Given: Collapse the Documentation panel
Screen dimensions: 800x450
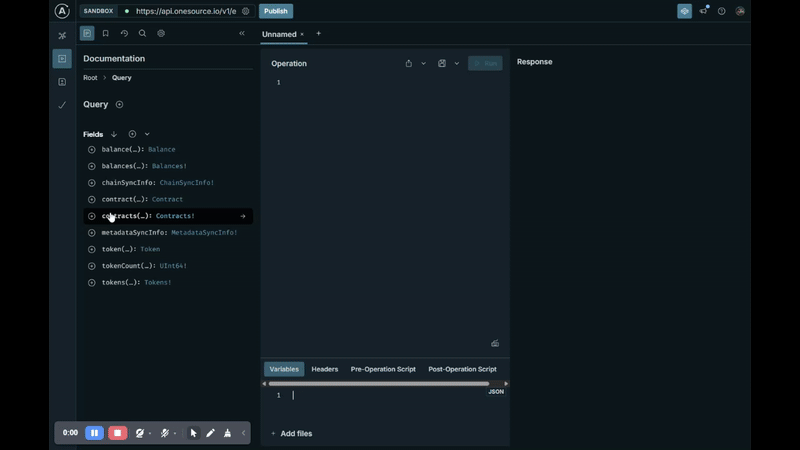Looking at the screenshot, I should [x=242, y=33].
